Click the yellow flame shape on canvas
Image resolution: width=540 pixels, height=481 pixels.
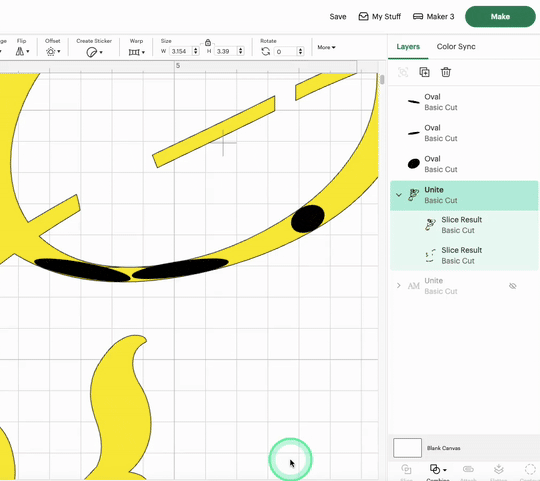pos(121,406)
